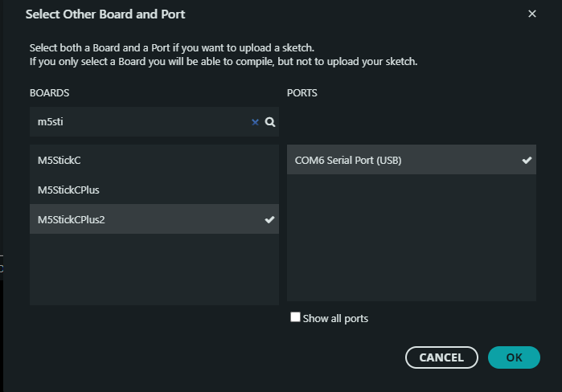Pick COM6 Serial Port (USB)
The image size is (562, 392).
coord(347,160)
